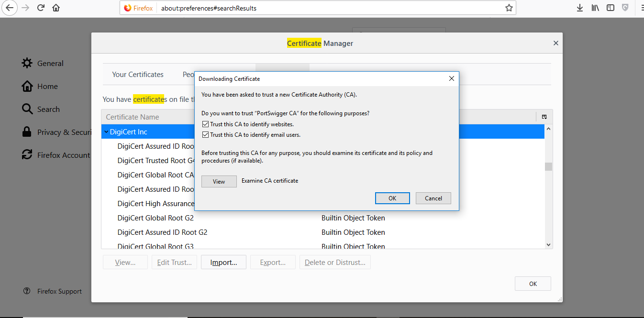Click the "Examine CA certificate" text
Image resolution: width=644 pixels, height=318 pixels.
click(270, 181)
